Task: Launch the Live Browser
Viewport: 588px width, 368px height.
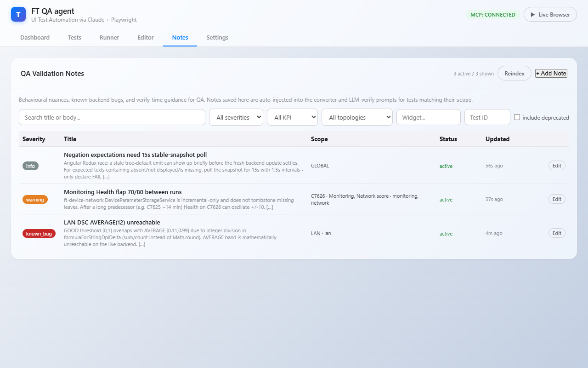Action: 550,14
